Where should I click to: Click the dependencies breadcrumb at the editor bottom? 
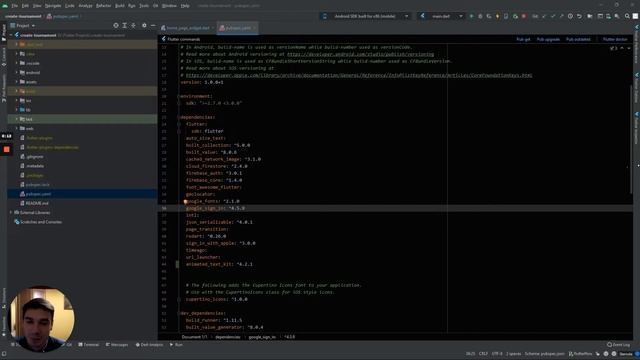tap(228, 337)
